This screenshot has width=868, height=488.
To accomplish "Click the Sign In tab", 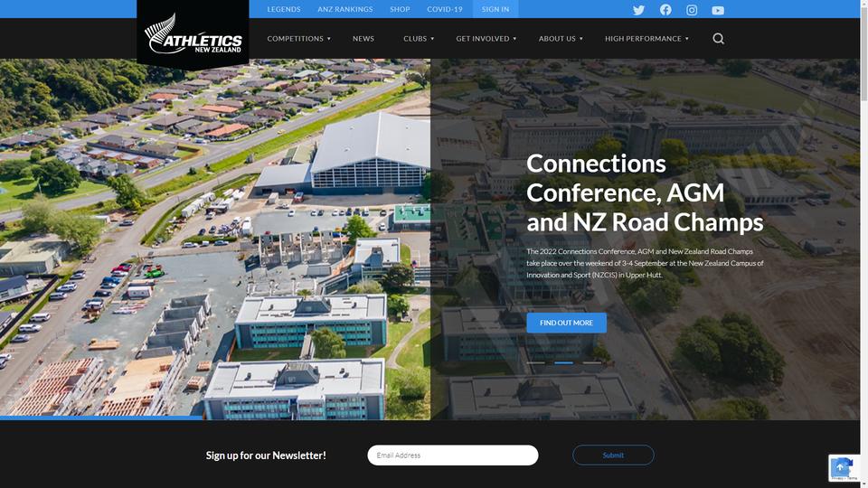I will coord(495,9).
